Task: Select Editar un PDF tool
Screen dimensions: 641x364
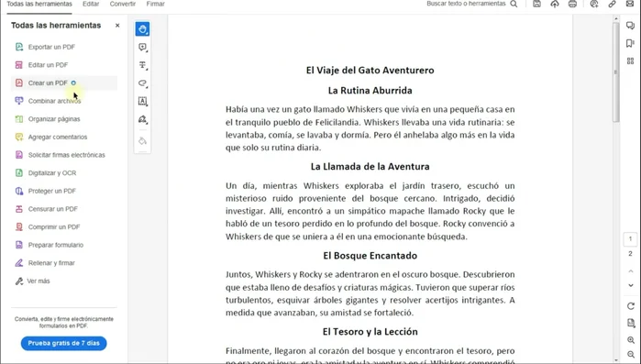Action: 64,65
